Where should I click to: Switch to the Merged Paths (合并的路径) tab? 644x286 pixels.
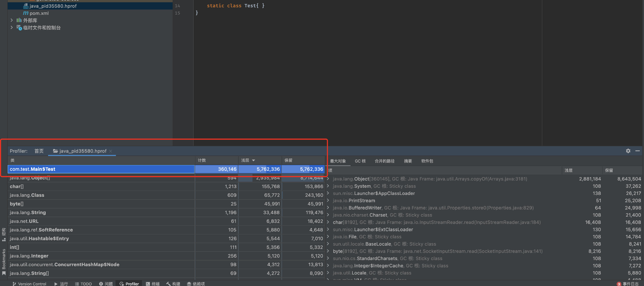tap(384, 161)
